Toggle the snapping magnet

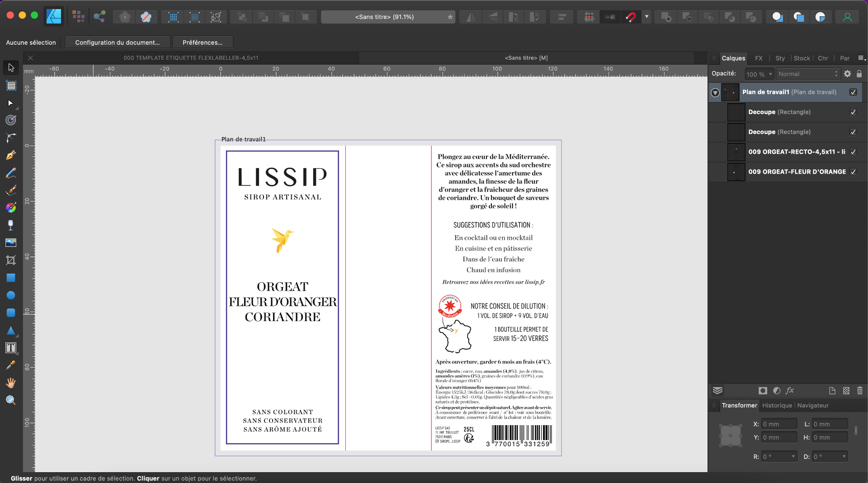(x=631, y=17)
